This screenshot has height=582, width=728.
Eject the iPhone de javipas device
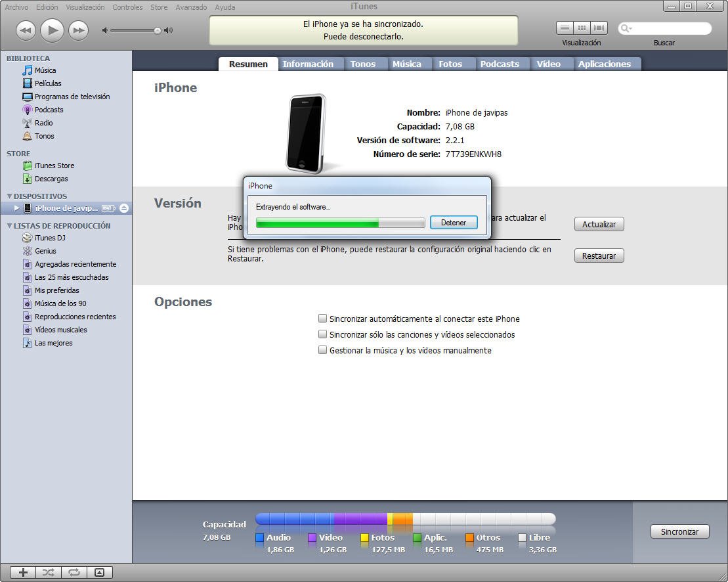[x=123, y=208]
